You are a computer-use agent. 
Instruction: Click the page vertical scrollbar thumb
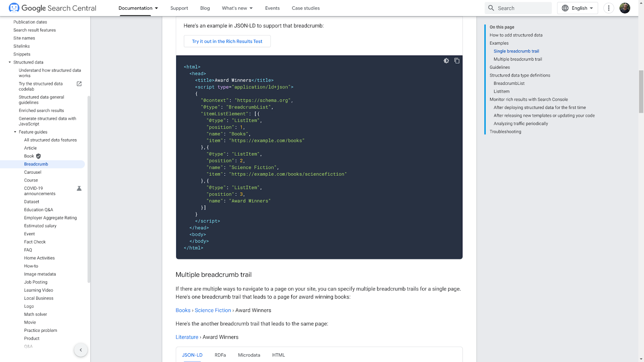click(x=641, y=92)
